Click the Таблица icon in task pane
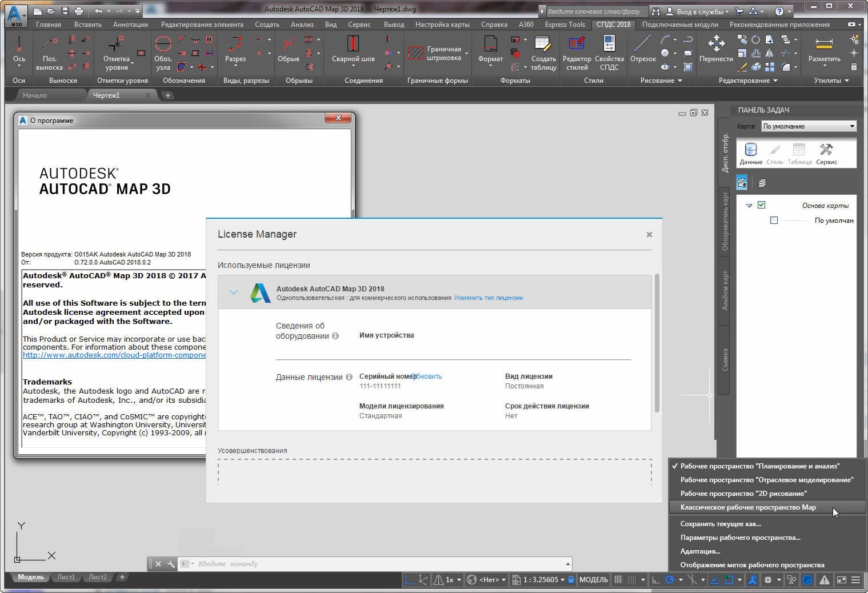The image size is (868, 593). (x=799, y=154)
